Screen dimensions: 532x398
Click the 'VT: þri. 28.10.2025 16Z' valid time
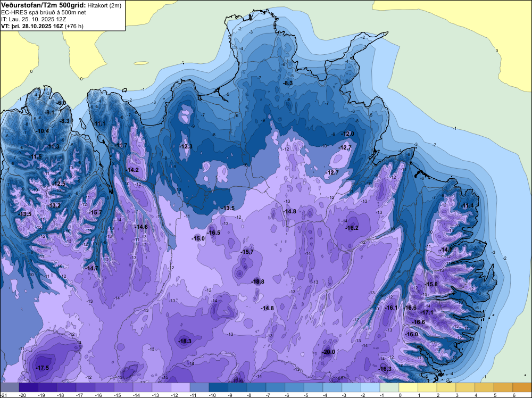pyautogui.click(x=32, y=26)
